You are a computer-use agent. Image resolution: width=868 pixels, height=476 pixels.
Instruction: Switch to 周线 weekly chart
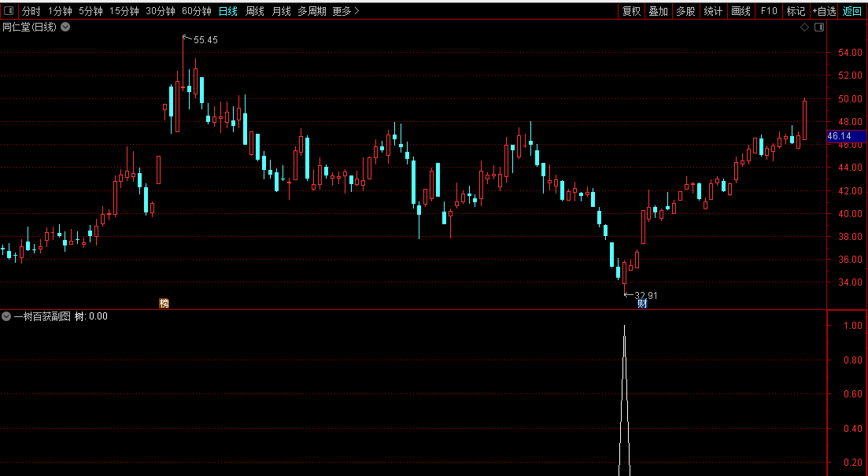pos(255,11)
